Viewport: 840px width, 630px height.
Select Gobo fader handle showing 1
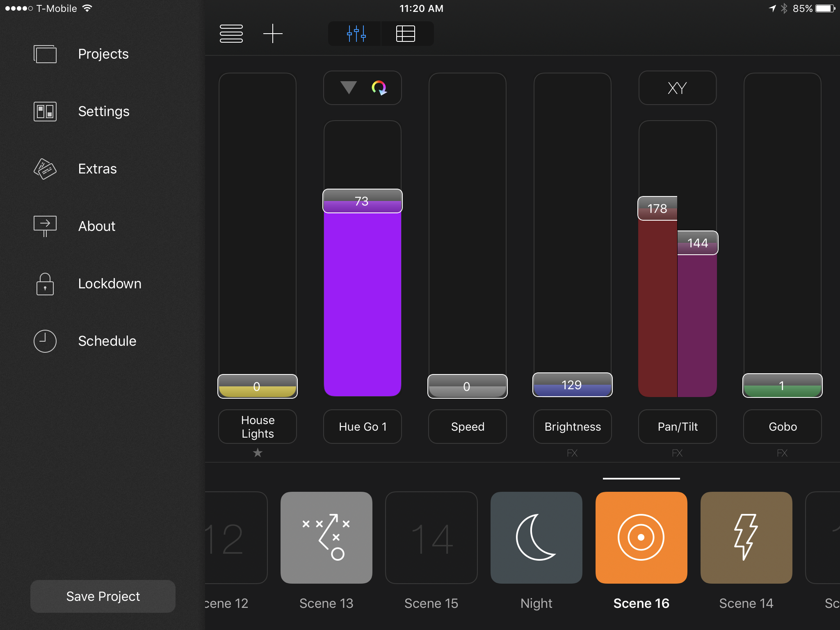point(783,386)
